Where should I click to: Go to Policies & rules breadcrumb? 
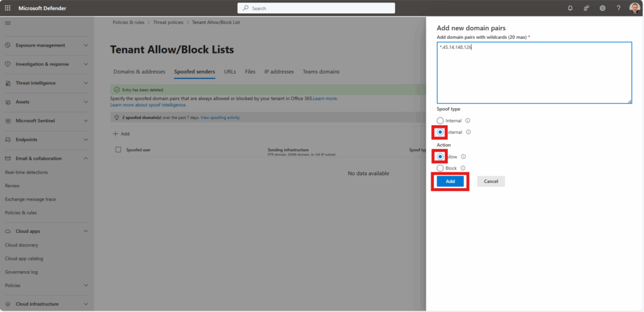point(128,23)
